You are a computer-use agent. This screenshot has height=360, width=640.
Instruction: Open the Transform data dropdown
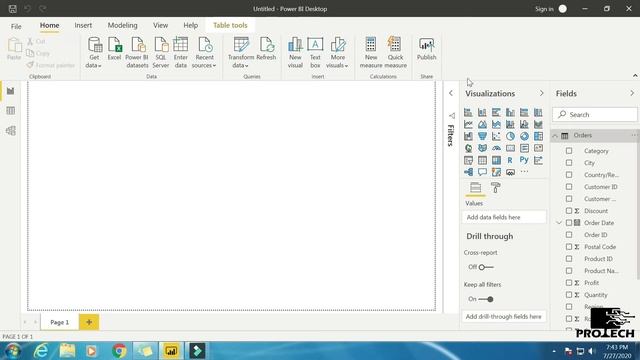[x=241, y=53]
